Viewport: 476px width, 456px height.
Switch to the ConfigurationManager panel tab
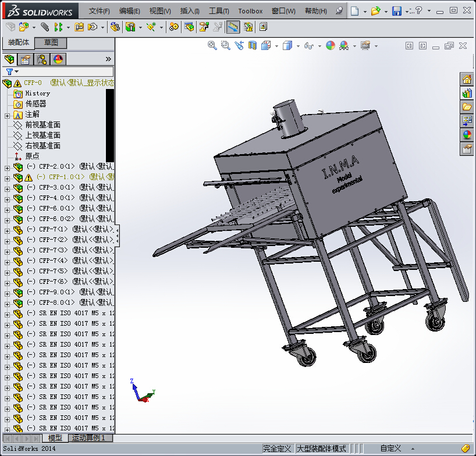click(42, 59)
